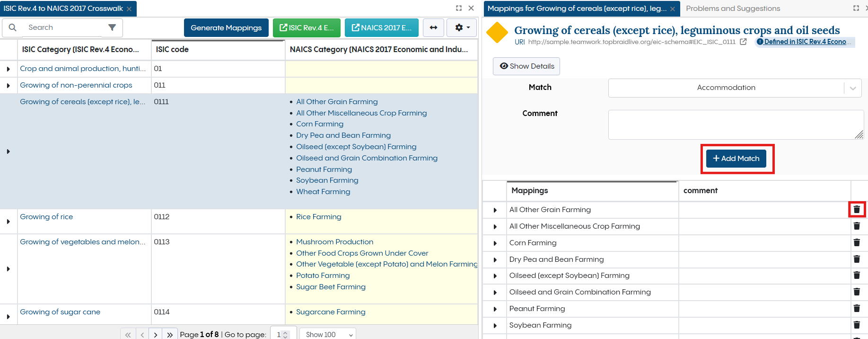Open the Match dropdown showing Accommodation
The width and height of the screenshot is (868, 339).
coord(735,88)
